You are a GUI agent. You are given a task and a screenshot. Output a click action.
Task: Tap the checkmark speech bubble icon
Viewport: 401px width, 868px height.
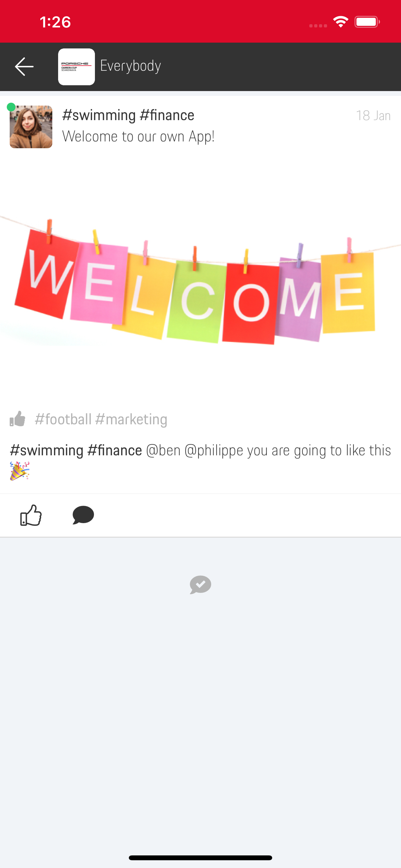(200, 584)
